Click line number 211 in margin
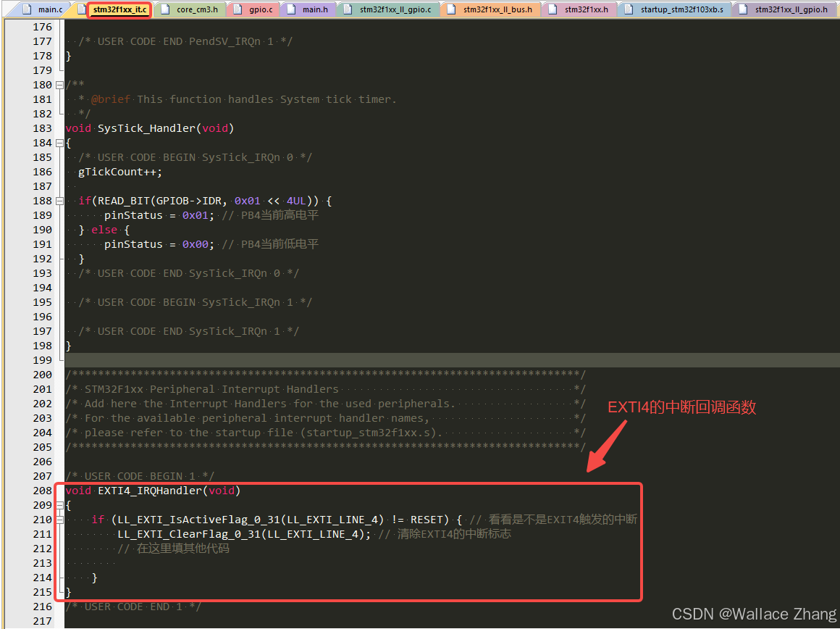Viewport: 840px width, 629px height. click(42, 534)
